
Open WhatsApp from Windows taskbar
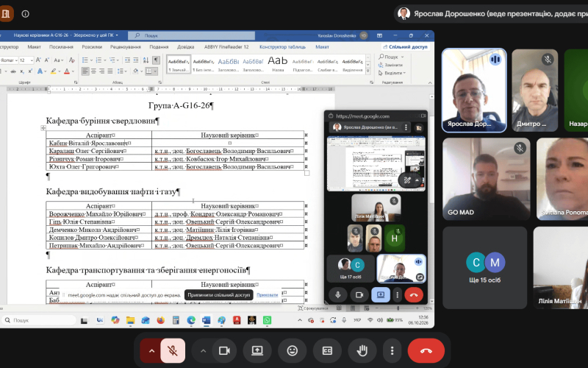click(x=267, y=320)
